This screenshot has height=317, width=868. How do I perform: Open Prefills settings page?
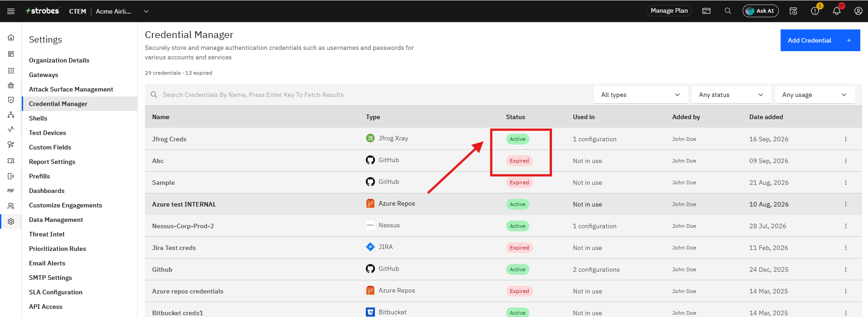(x=39, y=176)
